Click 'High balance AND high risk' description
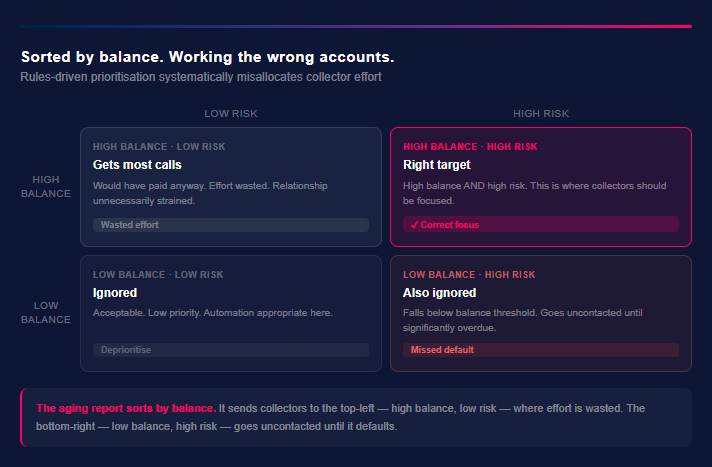 point(534,193)
